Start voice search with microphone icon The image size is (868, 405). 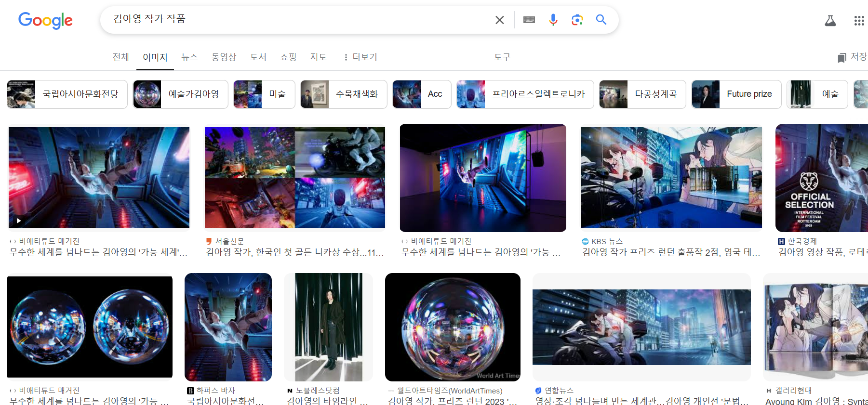[x=553, y=20]
